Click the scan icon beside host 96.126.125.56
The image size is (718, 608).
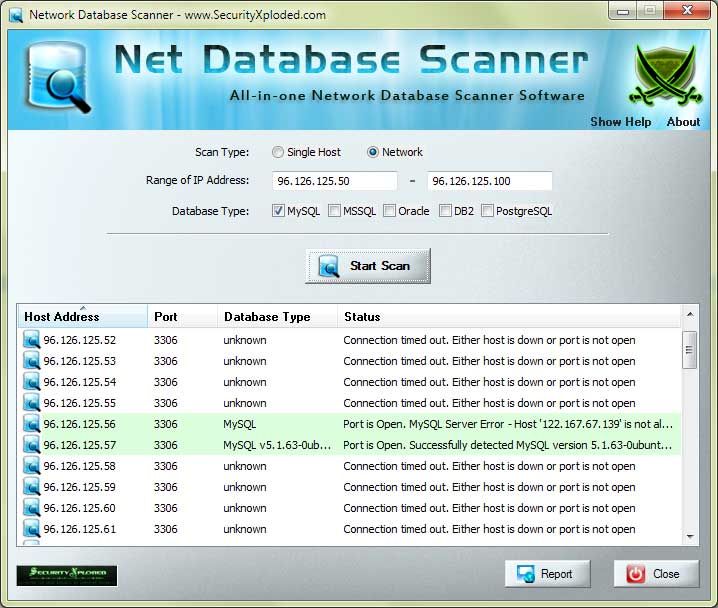pyautogui.click(x=31, y=424)
